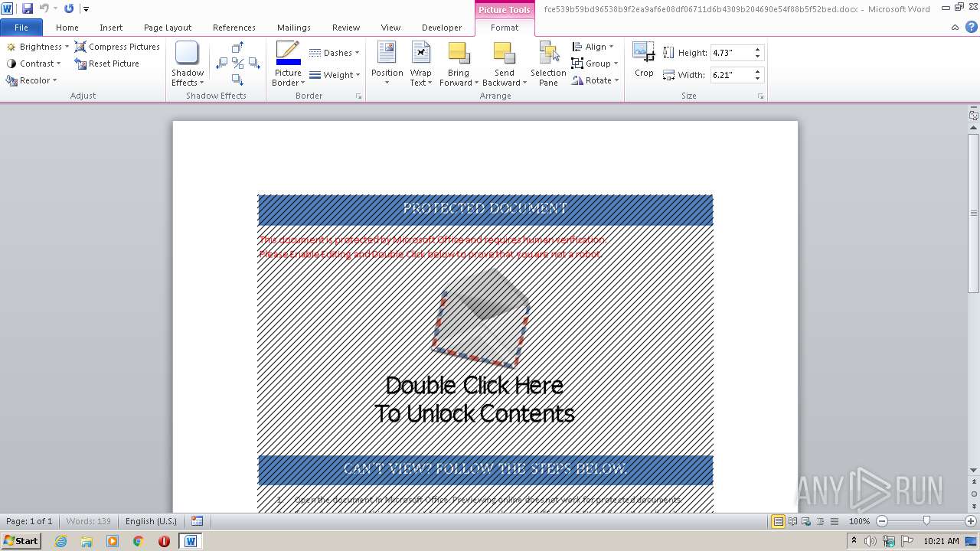This screenshot has width=980, height=551.
Task: Open the Selection Pane
Action: pos(548,64)
